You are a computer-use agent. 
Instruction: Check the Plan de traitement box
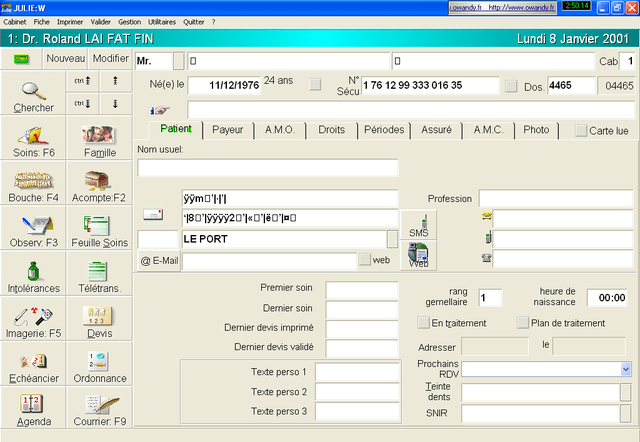[x=522, y=323]
